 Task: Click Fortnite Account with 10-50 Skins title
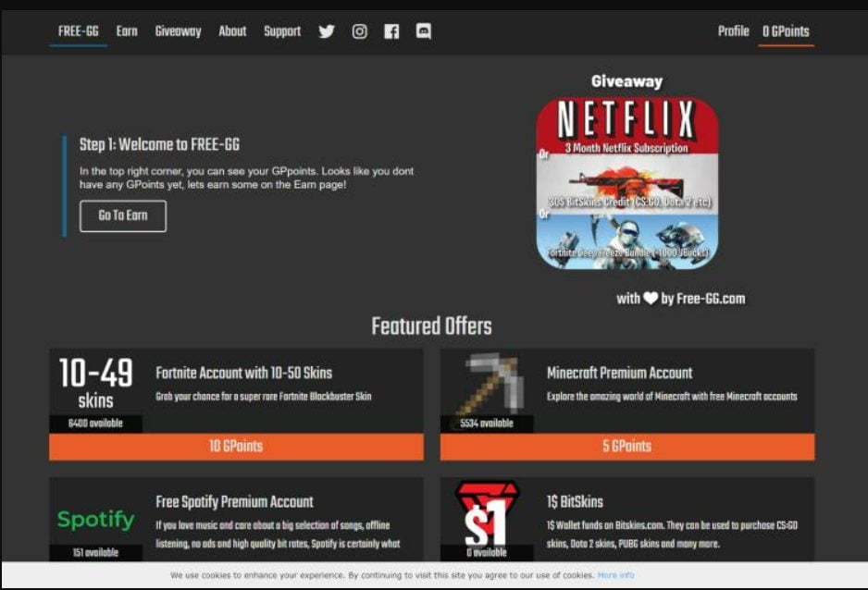(x=244, y=374)
